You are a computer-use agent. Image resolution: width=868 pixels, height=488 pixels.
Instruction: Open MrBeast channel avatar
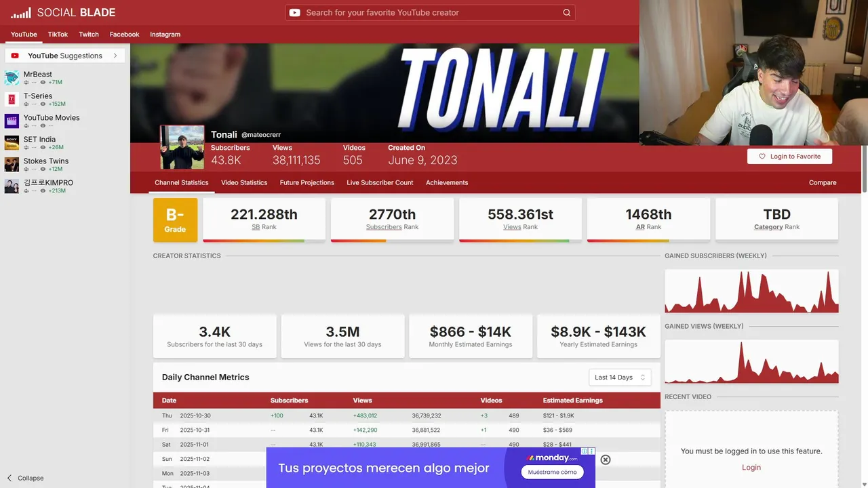(x=12, y=78)
